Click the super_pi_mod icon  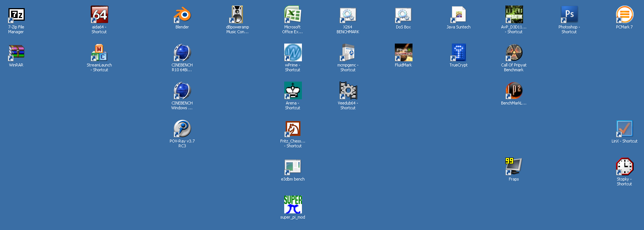(x=293, y=205)
